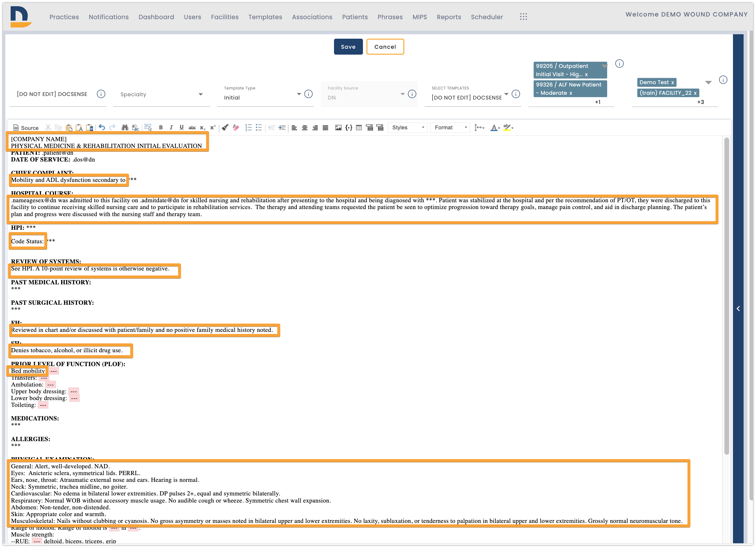Screen dimensions: 756x548
Task: Open the Dashboard page
Action: click(x=156, y=17)
